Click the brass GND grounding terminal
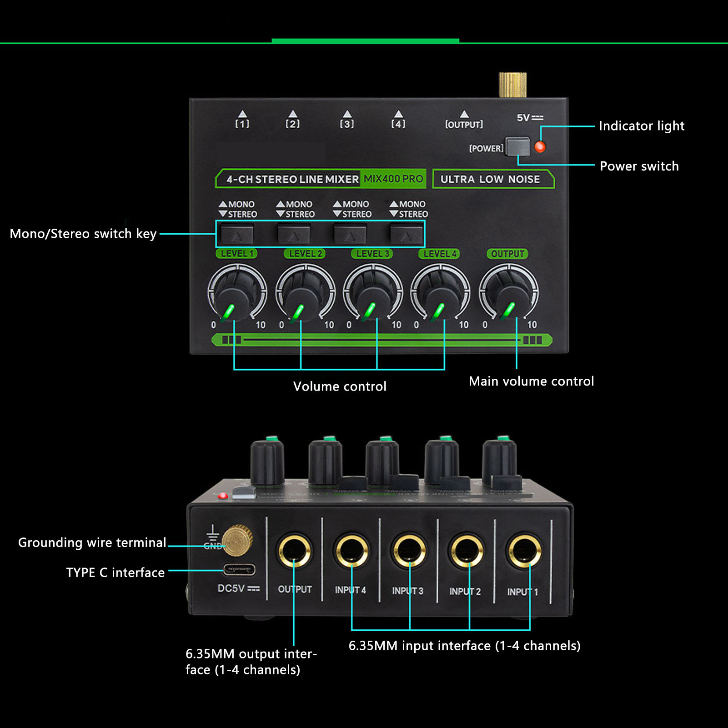The height and width of the screenshot is (728, 728). pyautogui.click(x=237, y=540)
